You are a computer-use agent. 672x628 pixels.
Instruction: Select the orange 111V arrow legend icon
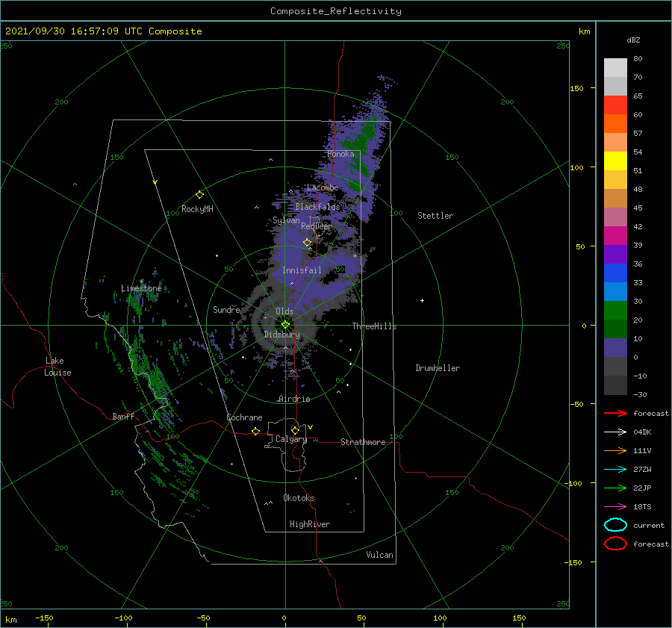coord(615,450)
